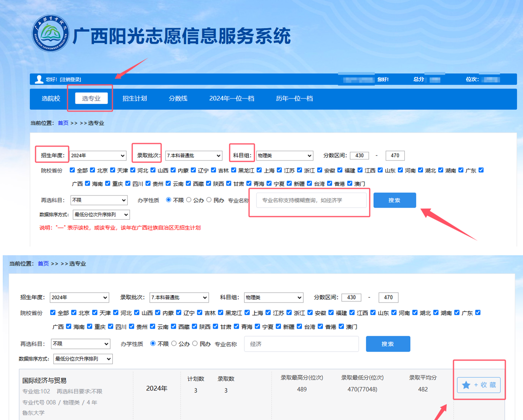
Task: Switch to 招生计划 tab
Action: tap(134, 98)
